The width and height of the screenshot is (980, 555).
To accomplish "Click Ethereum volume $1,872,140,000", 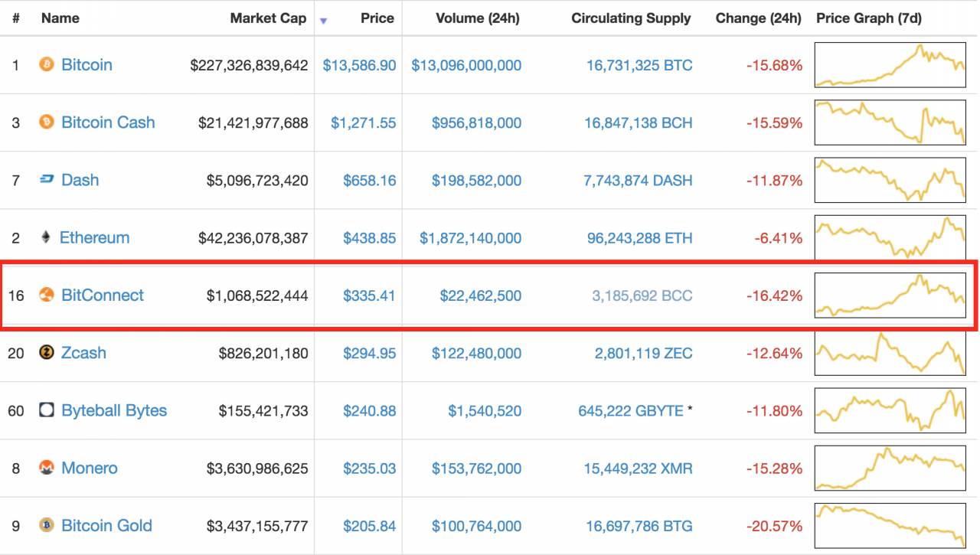I will (x=471, y=238).
